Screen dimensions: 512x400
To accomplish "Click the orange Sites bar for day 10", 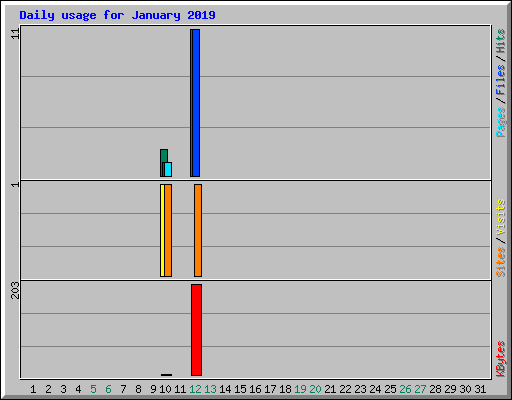I will tap(168, 230).
